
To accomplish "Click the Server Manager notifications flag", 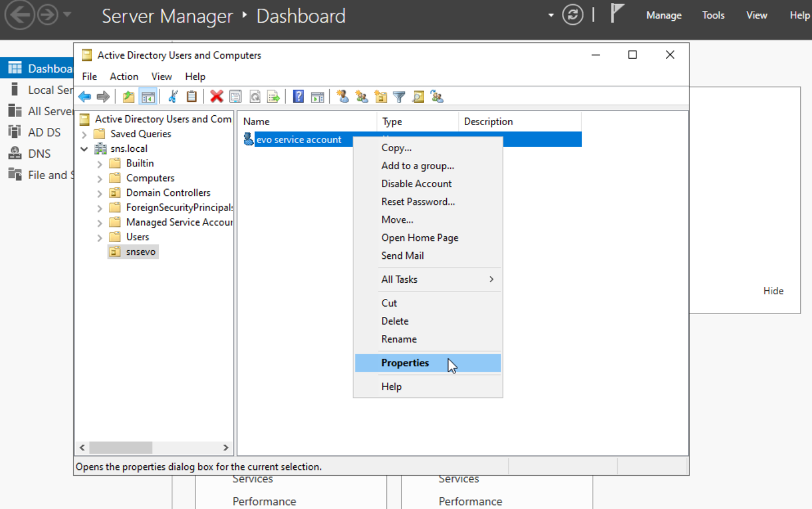I will click(617, 13).
